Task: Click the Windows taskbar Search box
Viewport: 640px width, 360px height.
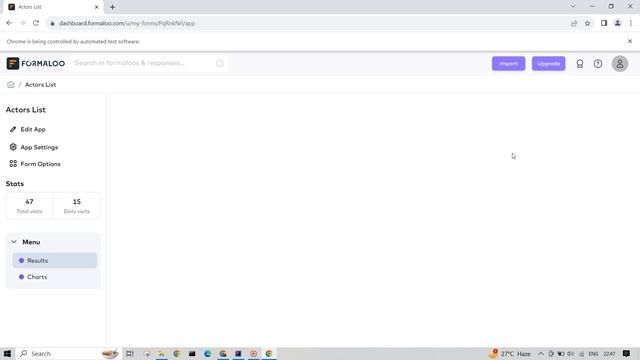Action: (x=69, y=353)
